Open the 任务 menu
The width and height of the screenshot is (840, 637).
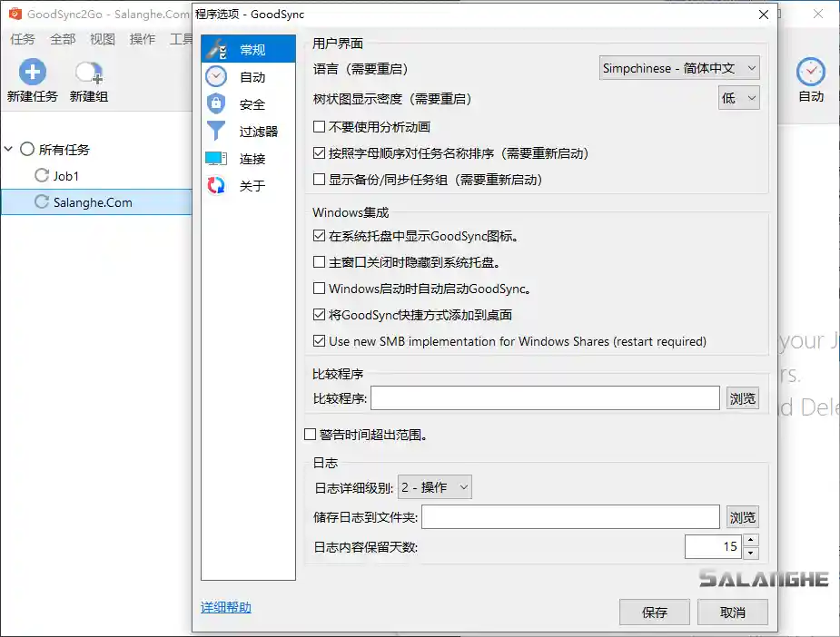pos(23,39)
